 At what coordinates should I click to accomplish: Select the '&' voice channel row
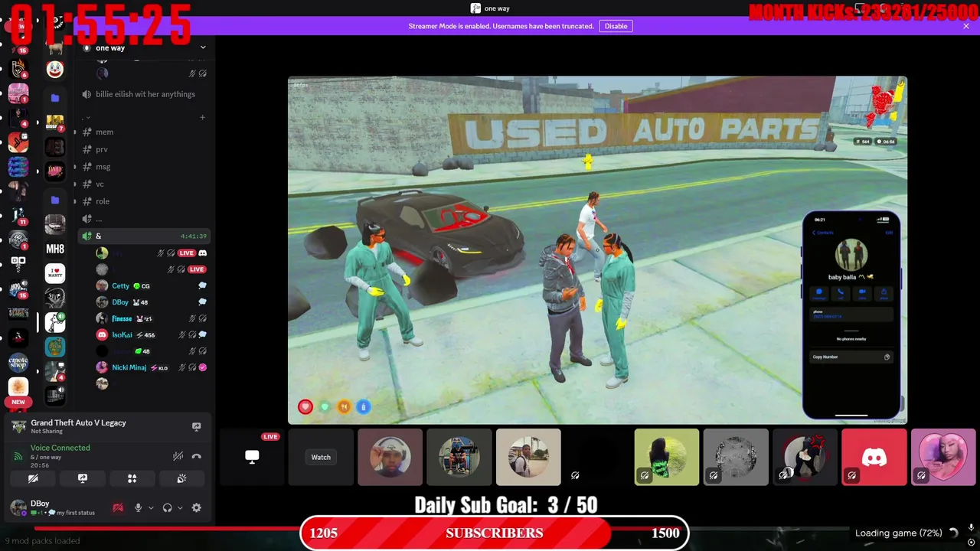[x=144, y=236]
